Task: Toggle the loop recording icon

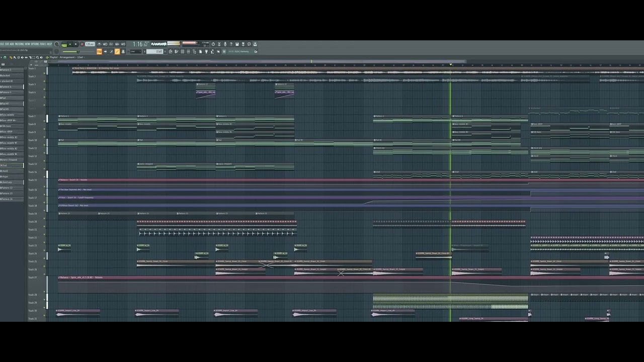Action: (x=123, y=44)
